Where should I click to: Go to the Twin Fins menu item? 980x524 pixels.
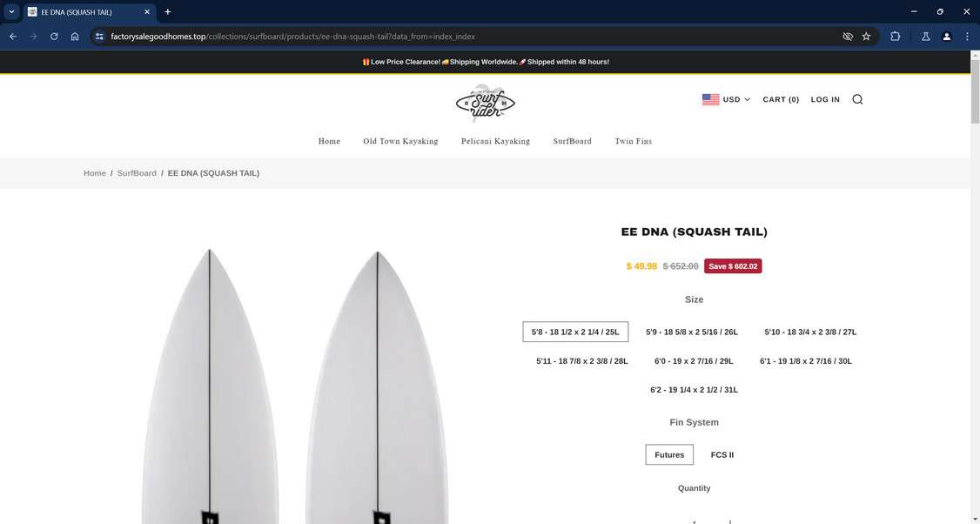633,141
